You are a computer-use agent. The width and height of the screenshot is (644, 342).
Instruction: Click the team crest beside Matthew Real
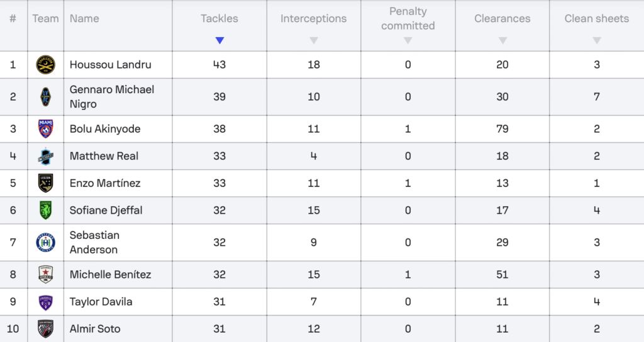[45, 156]
